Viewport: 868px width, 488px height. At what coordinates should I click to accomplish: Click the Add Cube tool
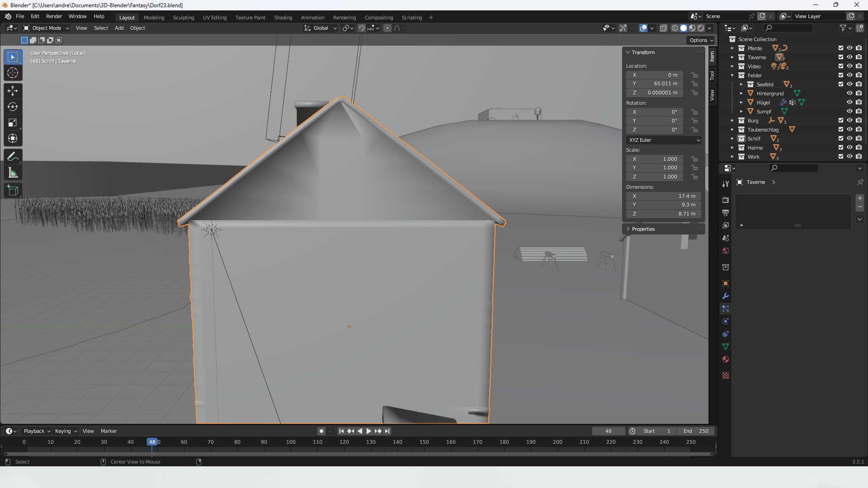(13, 191)
